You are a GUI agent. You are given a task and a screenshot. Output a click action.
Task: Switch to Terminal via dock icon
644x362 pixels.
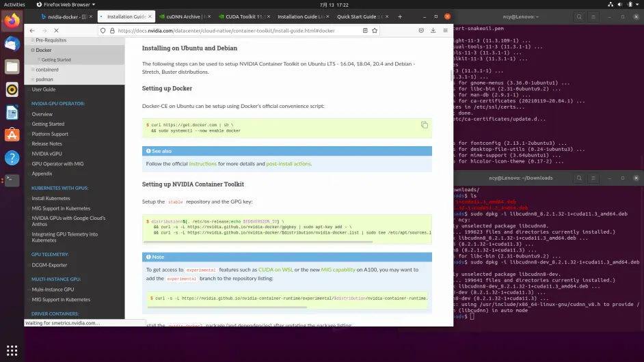(12, 180)
